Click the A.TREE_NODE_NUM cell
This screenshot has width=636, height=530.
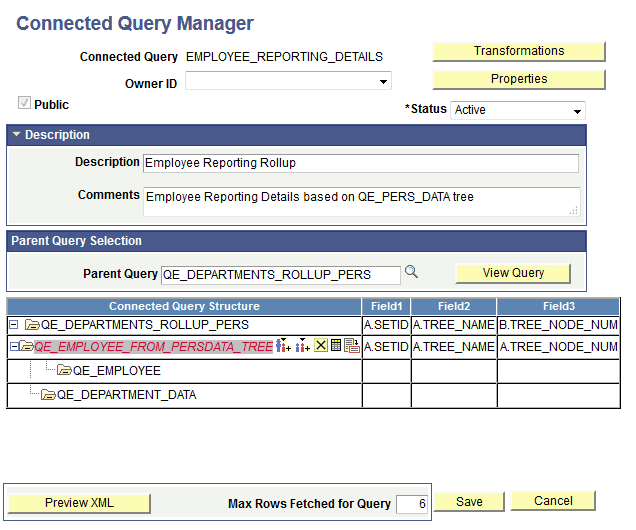[559, 347]
